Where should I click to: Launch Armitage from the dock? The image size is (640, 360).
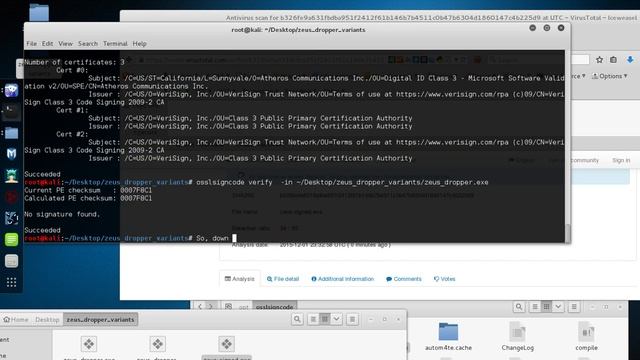click(11, 176)
